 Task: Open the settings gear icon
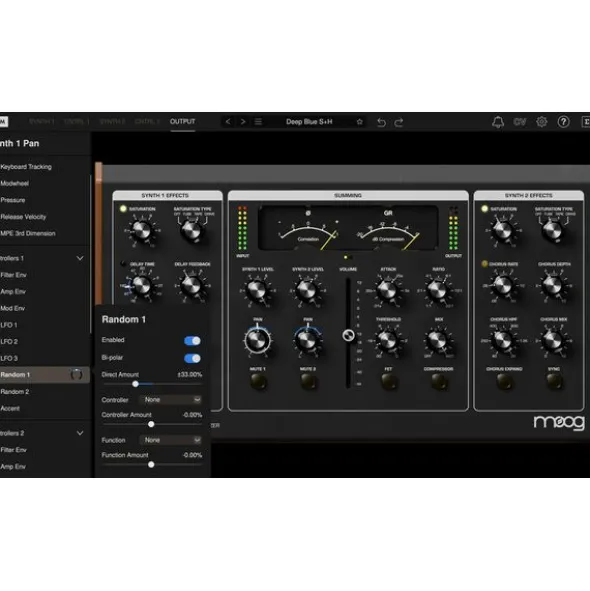click(542, 122)
